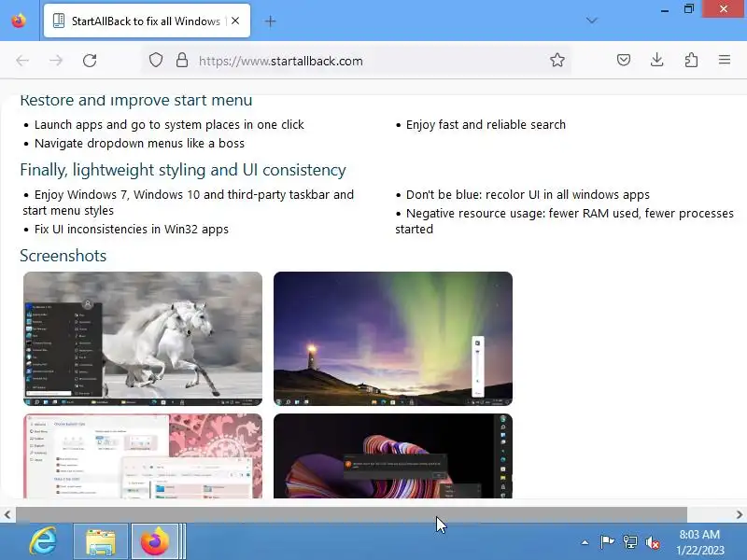Save page to Pocket
The width and height of the screenshot is (747, 560).
click(624, 60)
